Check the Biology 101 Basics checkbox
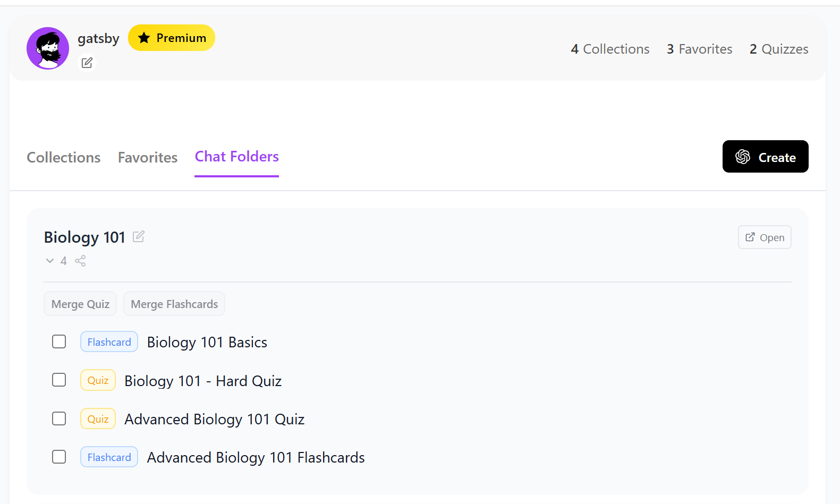Viewport: 840px width, 504px height. [x=59, y=341]
